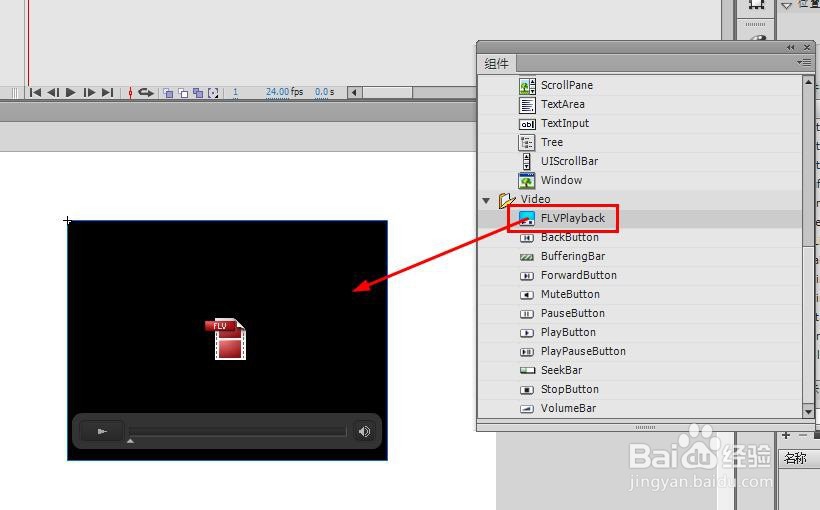
Task: Toggle edit multiple frames button
Action: 198,93
